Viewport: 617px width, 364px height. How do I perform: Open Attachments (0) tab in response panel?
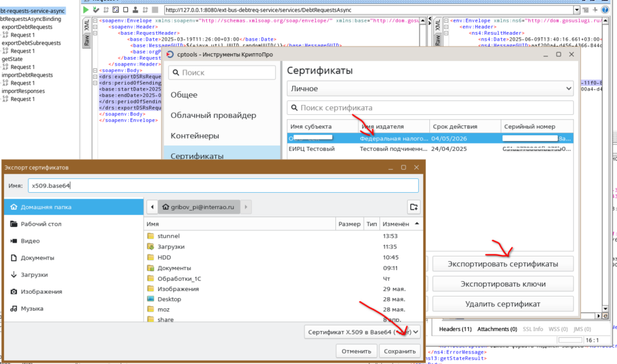(497, 329)
